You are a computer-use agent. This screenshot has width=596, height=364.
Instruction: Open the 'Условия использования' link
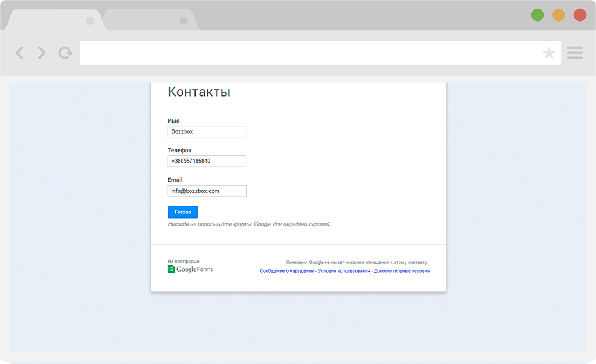346,270
